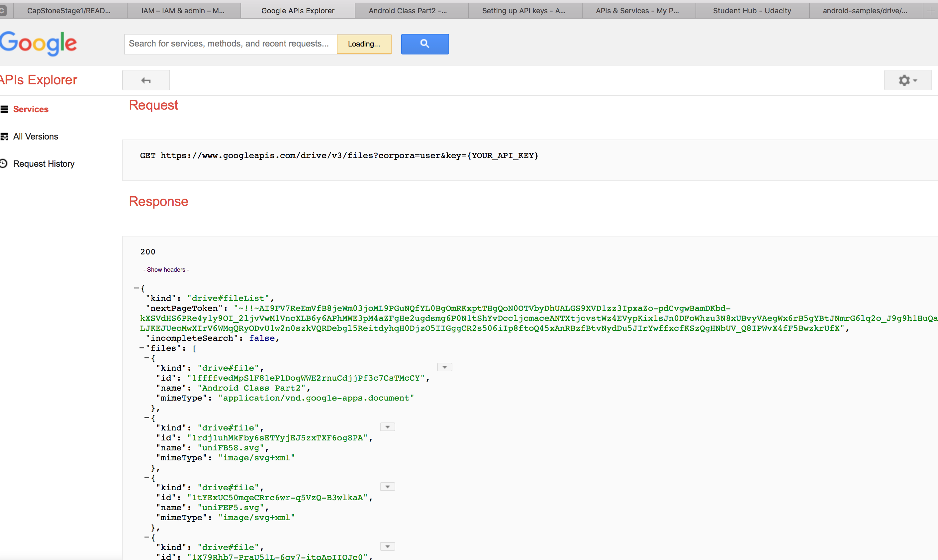Toggle Show headers in the response
Viewport: 938px width, 560px height.
(166, 269)
